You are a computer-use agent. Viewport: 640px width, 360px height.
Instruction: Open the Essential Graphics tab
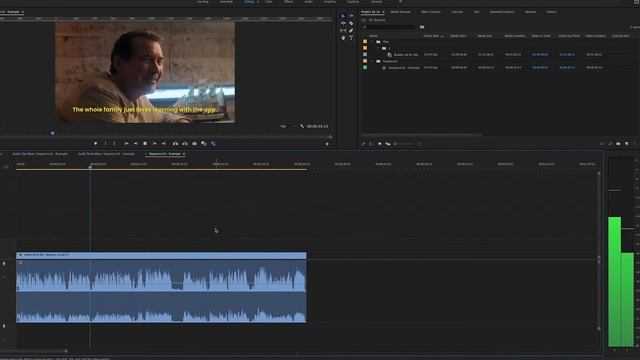(x=502, y=12)
